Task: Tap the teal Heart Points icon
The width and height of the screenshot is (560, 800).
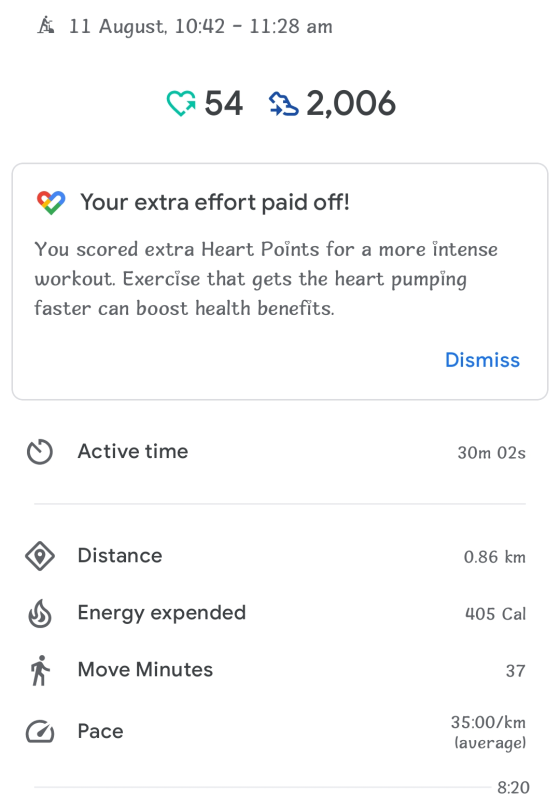Action: pos(181,103)
